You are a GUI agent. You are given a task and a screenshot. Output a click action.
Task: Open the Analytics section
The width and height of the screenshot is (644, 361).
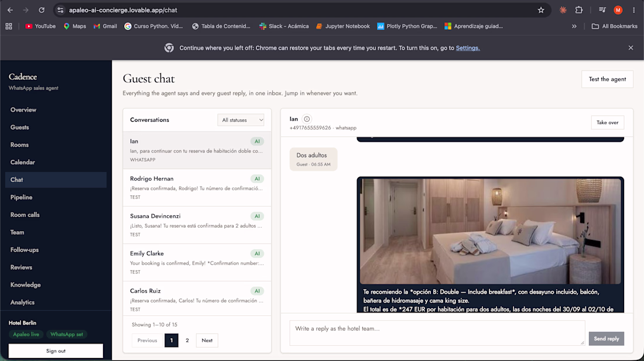(x=56, y=302)
